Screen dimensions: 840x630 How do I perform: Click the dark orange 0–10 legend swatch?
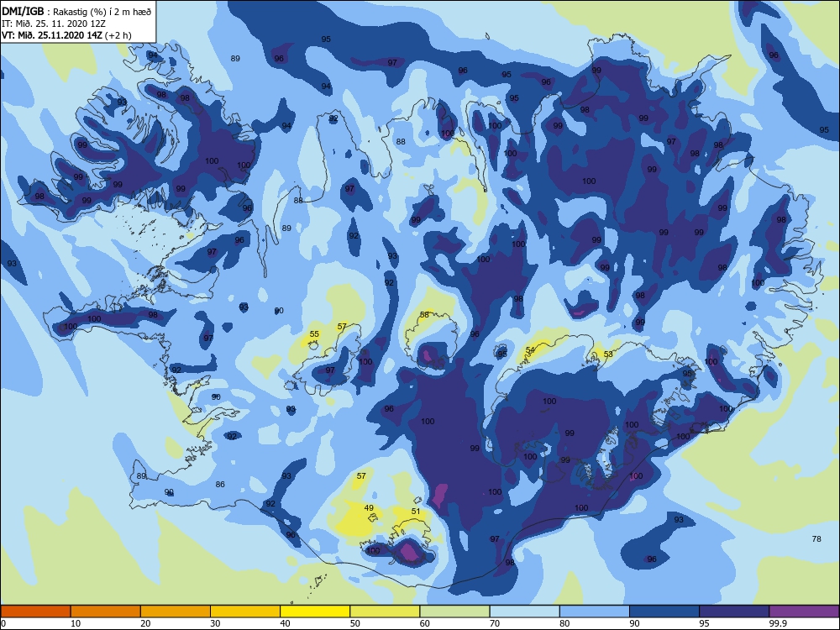tap(35, 612)
